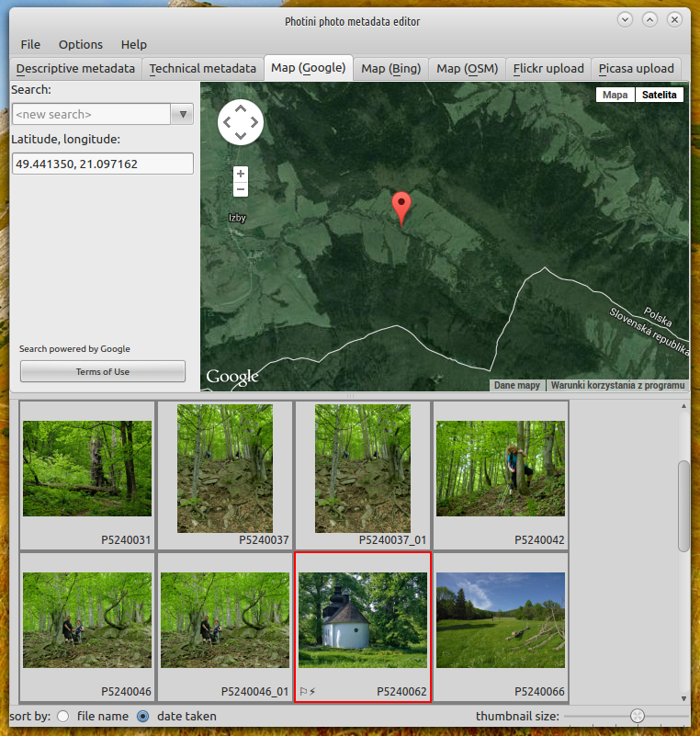Select thumbnail P5240037
The image size is (700, 736).
click(225, 475)
